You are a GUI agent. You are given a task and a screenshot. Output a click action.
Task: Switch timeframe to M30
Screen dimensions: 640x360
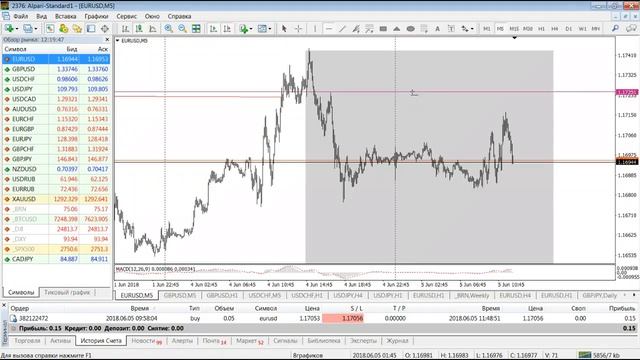[x=528, y=29]
